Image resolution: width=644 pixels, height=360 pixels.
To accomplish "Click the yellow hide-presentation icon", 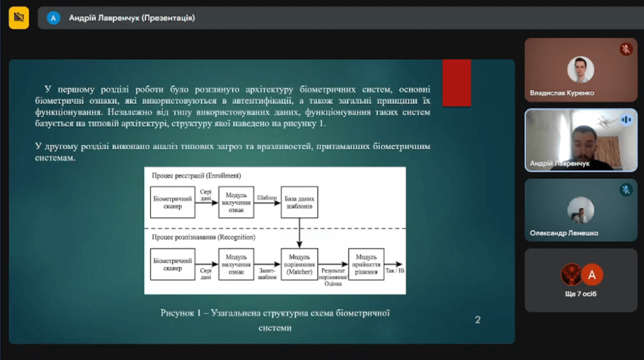I will (x=19, y=18).
